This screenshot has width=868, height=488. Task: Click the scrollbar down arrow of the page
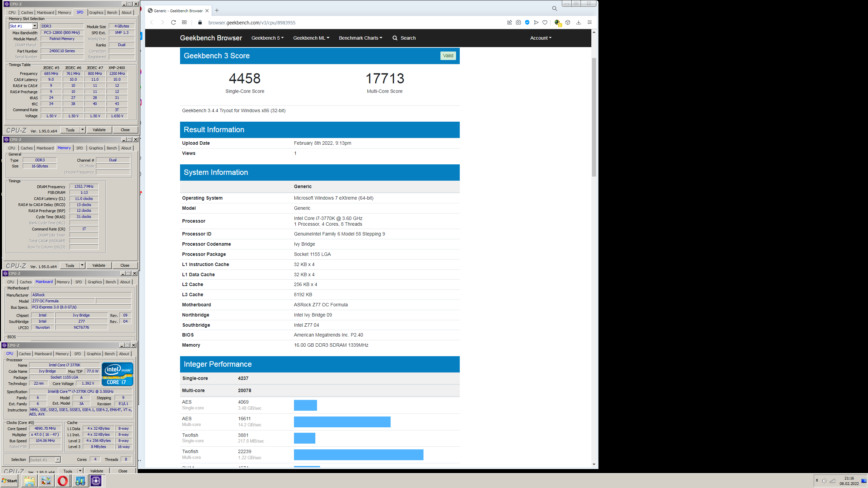coord(594,464)
